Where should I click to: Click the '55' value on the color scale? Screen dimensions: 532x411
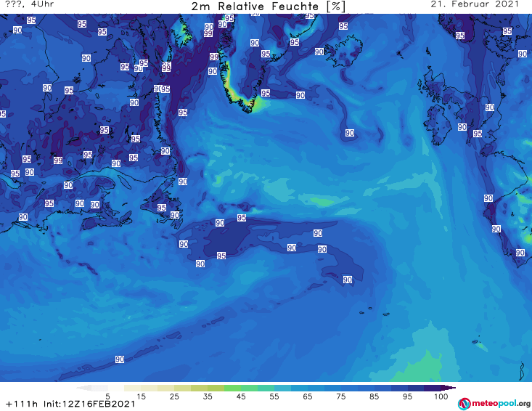(x=274, y=396)
